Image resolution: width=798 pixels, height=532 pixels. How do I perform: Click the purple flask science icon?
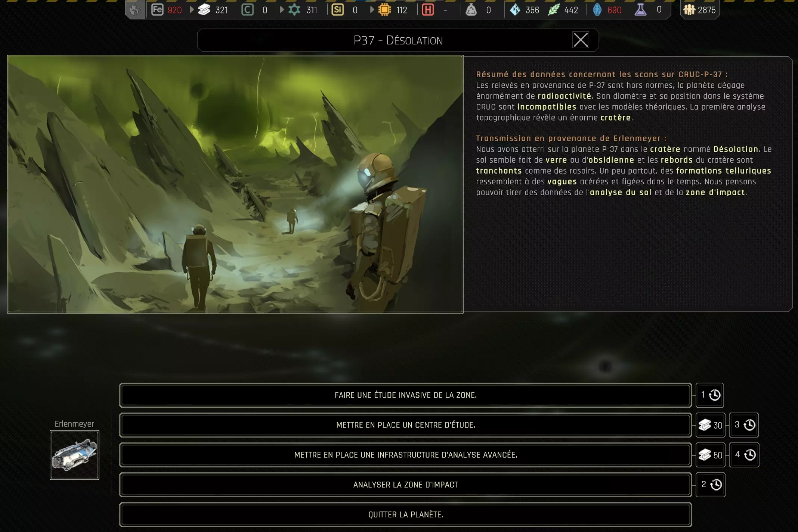point(640,10)
